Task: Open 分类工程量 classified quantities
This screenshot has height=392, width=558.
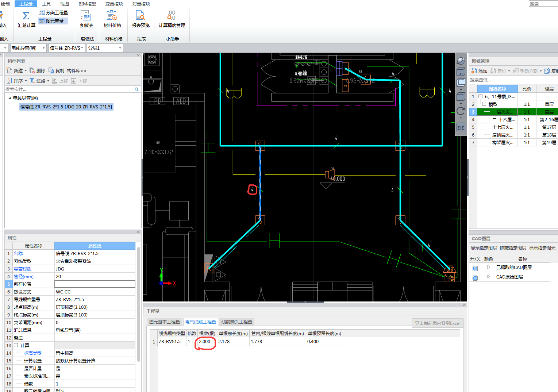Action: [x=53, y=12]
